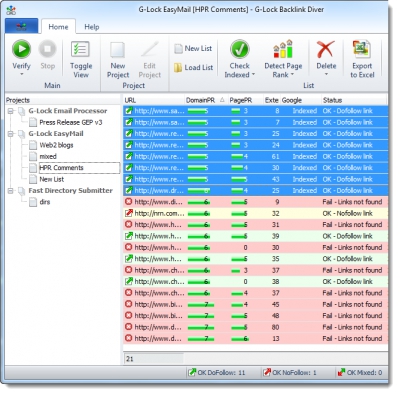The image size is (400, 393).
Task: Start verification with the green Verify button
Action: pos(22,49)
